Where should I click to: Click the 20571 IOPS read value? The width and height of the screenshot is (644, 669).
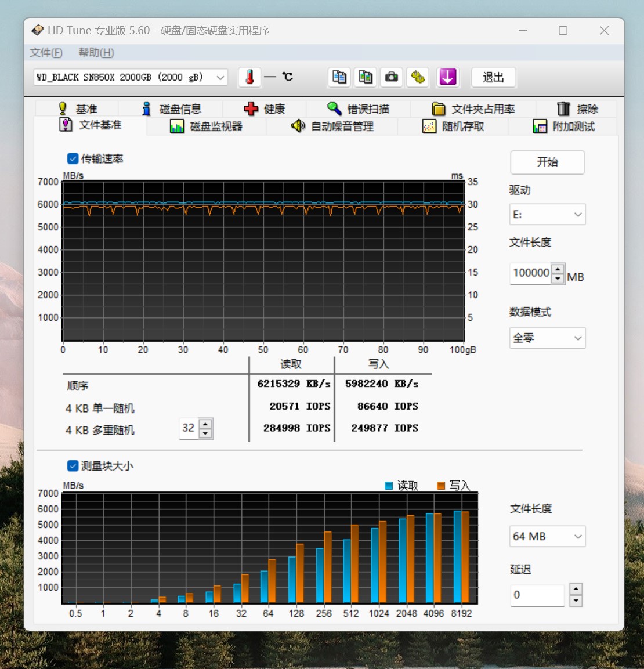click(x=300, y=406)
